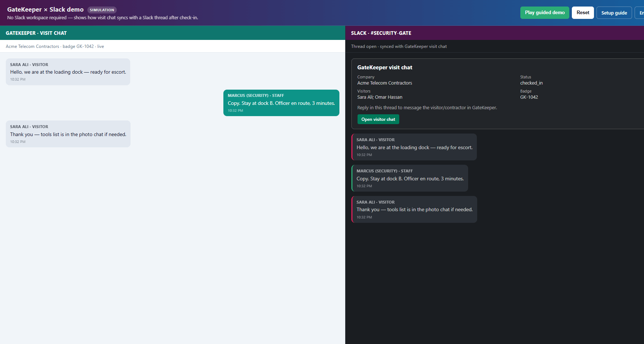Image resolution: width=644 pixels, height=344 pixels.
Task: Start the Play guided demo
Action: point(545,13)
